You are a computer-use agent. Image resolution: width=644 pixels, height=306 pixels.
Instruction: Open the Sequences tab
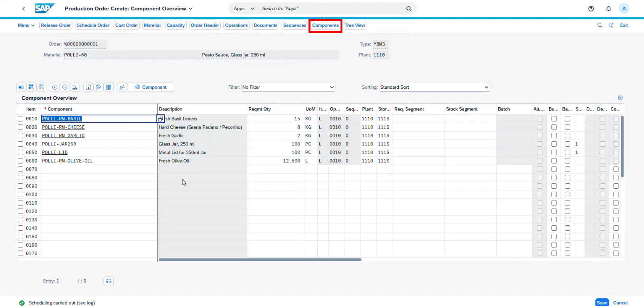(x=295, y=25)
